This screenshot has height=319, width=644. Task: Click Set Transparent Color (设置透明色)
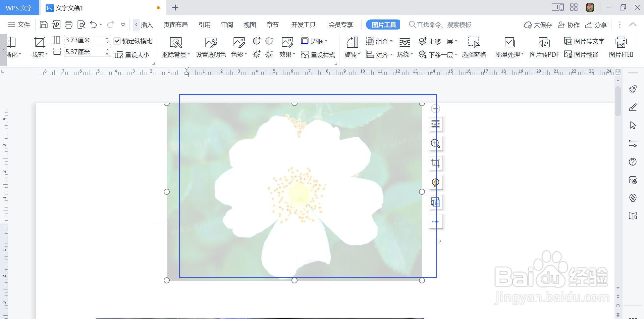[211, 47]
